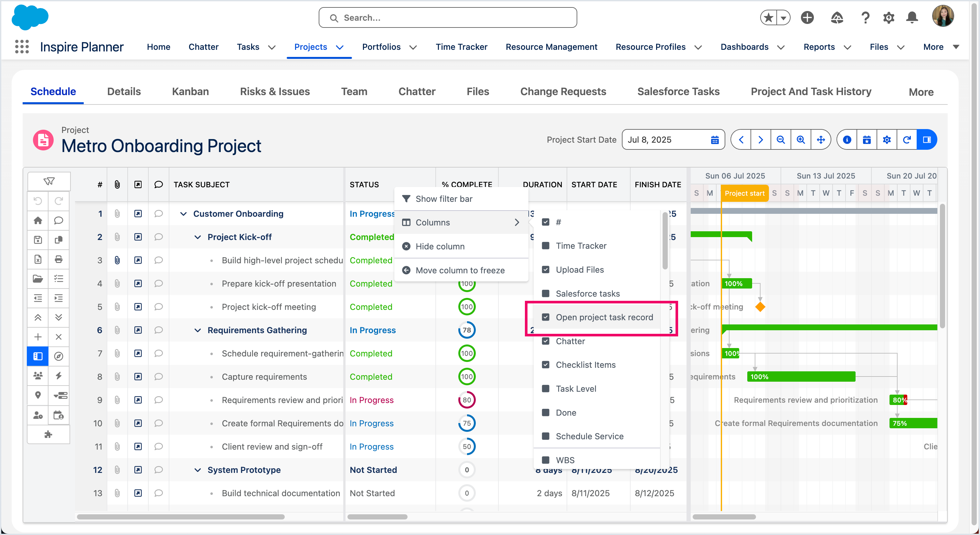This screenshot has width=980, height=535.
Task: Open the task record for Capture requirements row
Action: 138,377
